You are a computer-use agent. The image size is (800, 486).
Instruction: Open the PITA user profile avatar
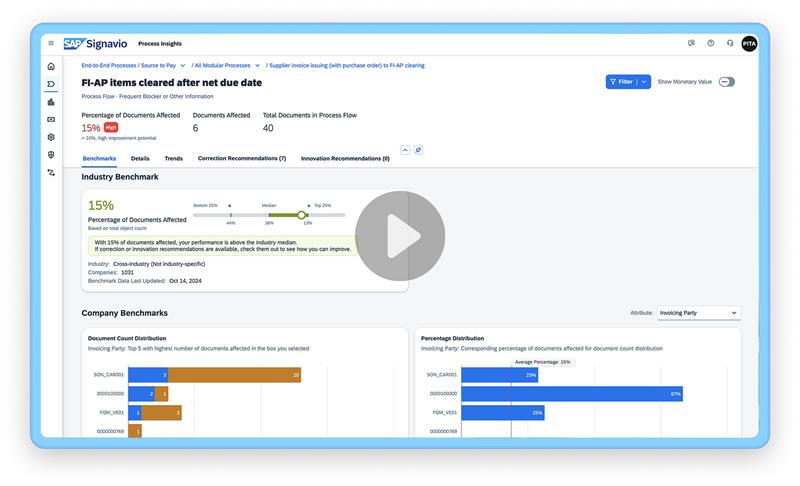[749, 43]
